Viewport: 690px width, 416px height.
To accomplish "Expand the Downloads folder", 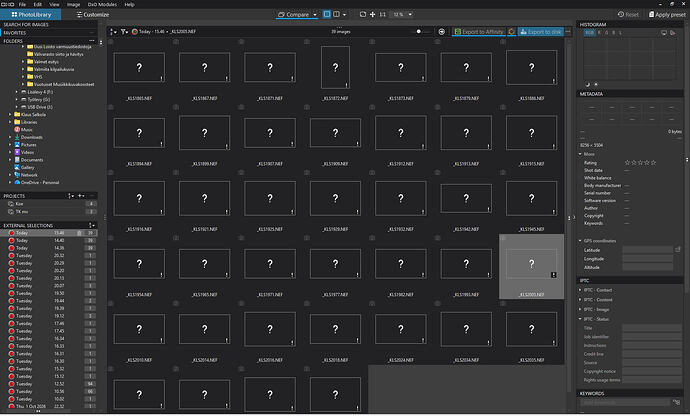I will tap(11, 137).
